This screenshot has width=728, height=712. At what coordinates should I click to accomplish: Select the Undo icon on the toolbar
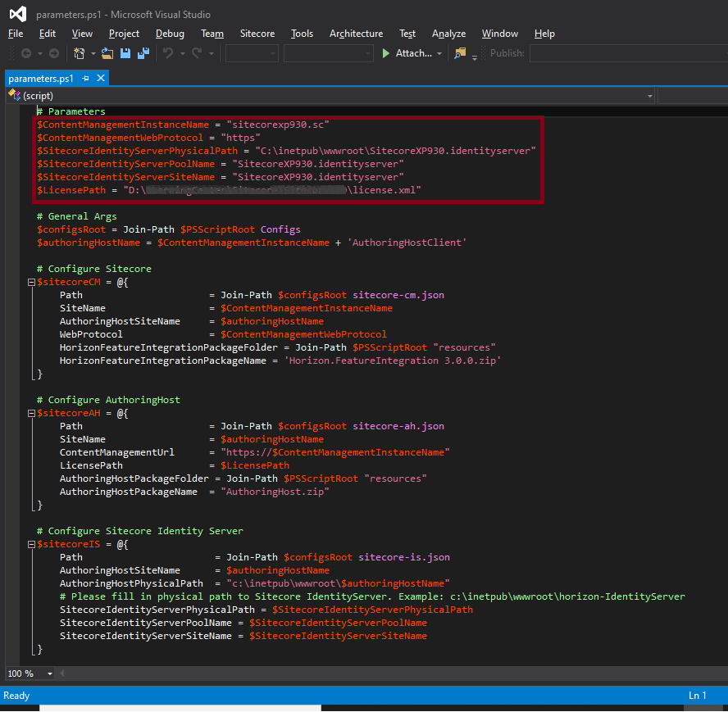tap(170, 52)
